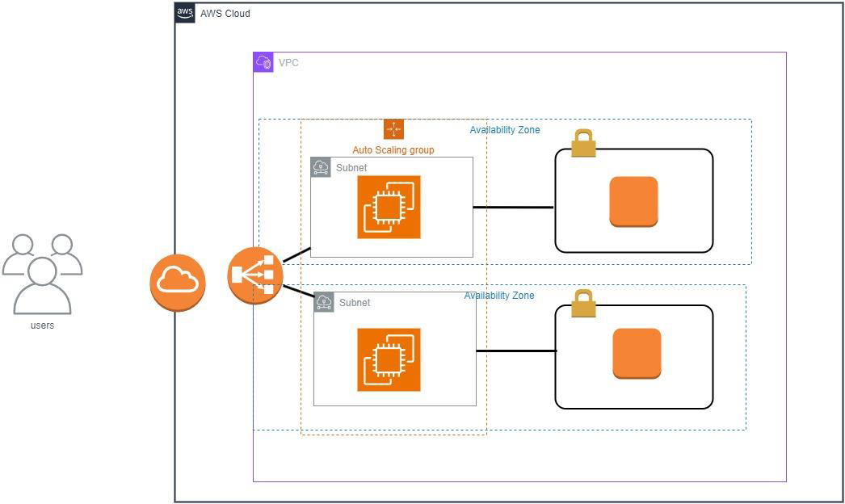Select the load balancer icon
Viewport: 845px width, 504px height.
255,275
